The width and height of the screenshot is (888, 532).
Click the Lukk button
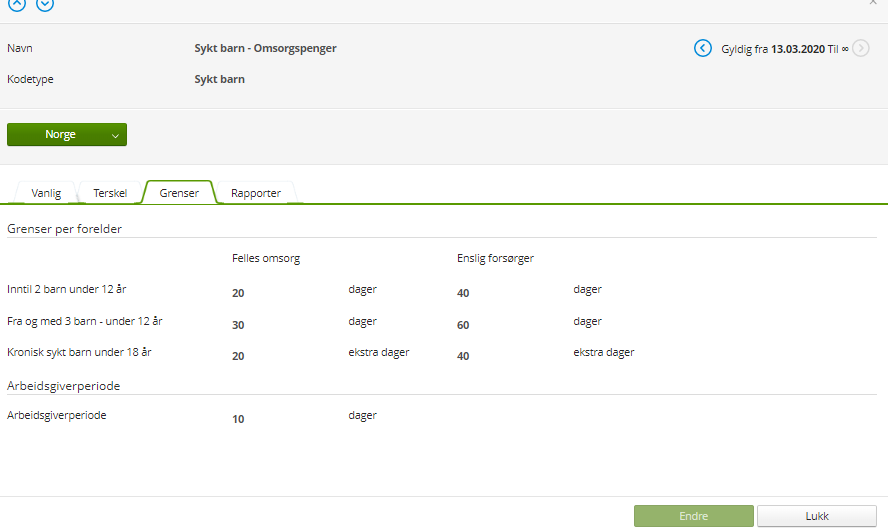point(817,516)
